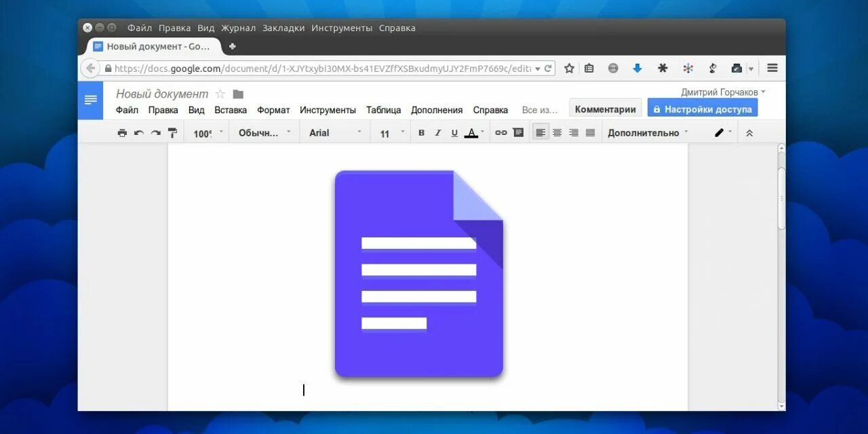Viewport: 868px width, 434px height.
Task: Open the browser Журнал menu
Action: pos(238,28)
